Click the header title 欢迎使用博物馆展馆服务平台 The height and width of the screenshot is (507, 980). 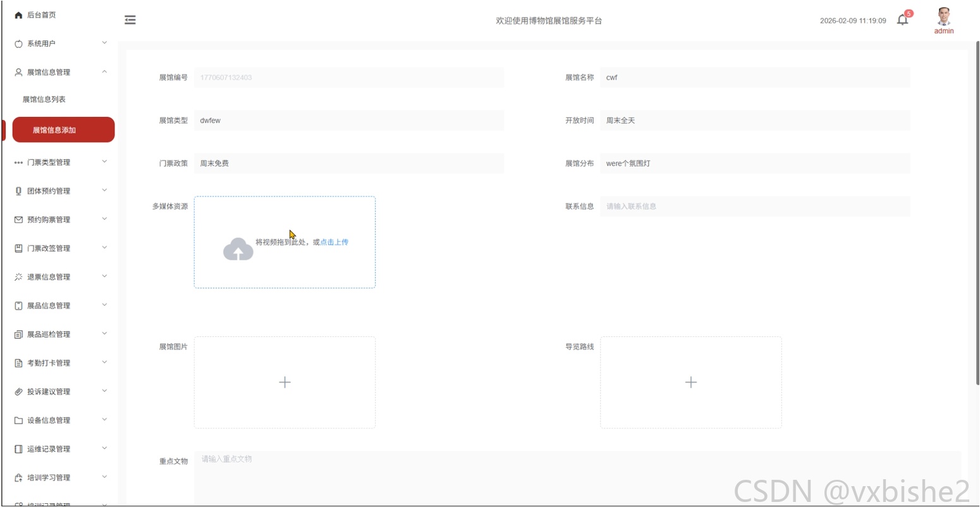point(549,21)
